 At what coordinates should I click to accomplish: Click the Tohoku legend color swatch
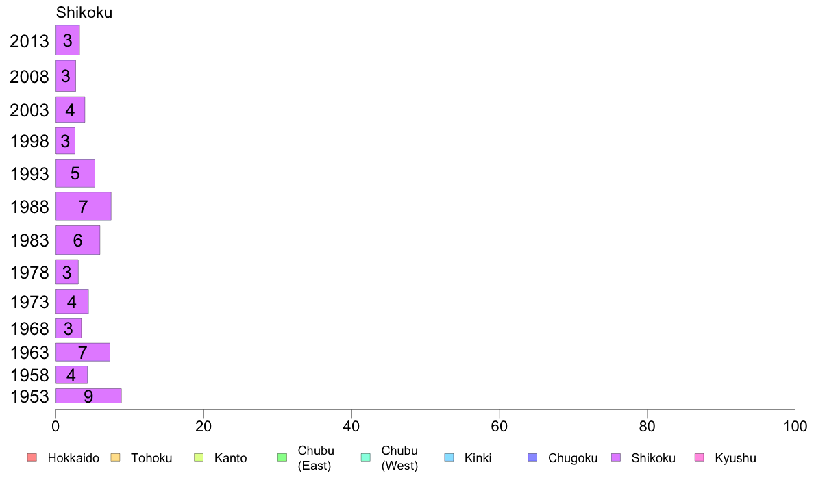[x=115, y=457]
